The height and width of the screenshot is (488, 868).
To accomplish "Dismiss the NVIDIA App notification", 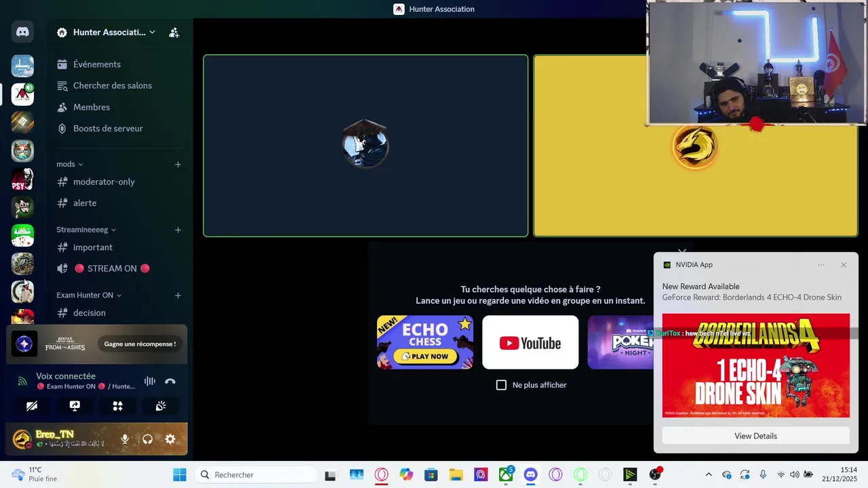I will [x=844, y=265].
